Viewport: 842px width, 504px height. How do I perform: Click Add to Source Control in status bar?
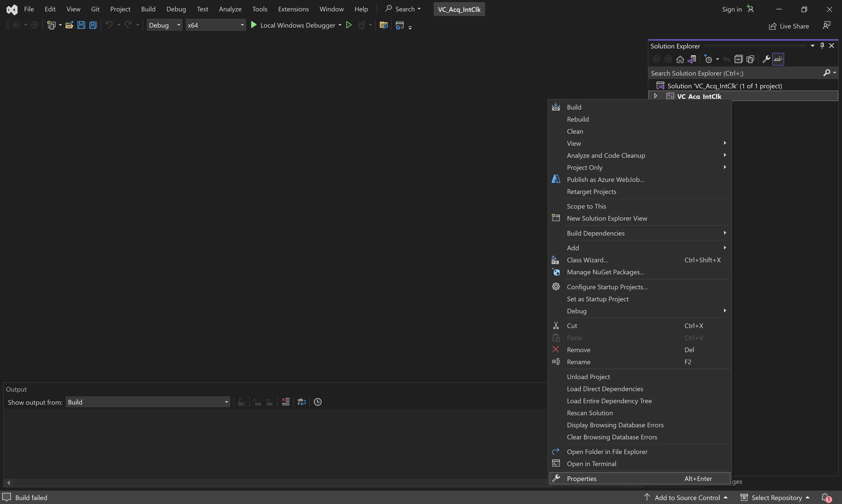[x=686, y=498]
